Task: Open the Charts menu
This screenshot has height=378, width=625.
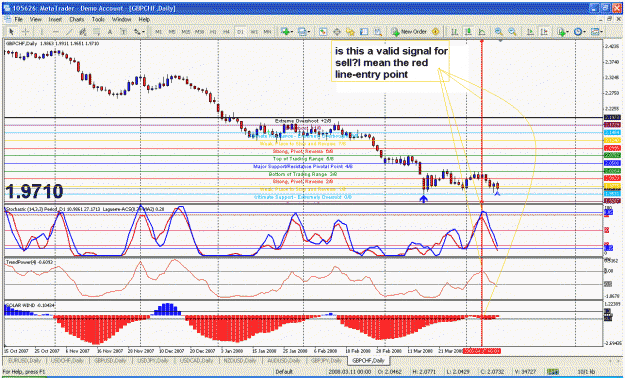Action: click(x=77, y=19)
